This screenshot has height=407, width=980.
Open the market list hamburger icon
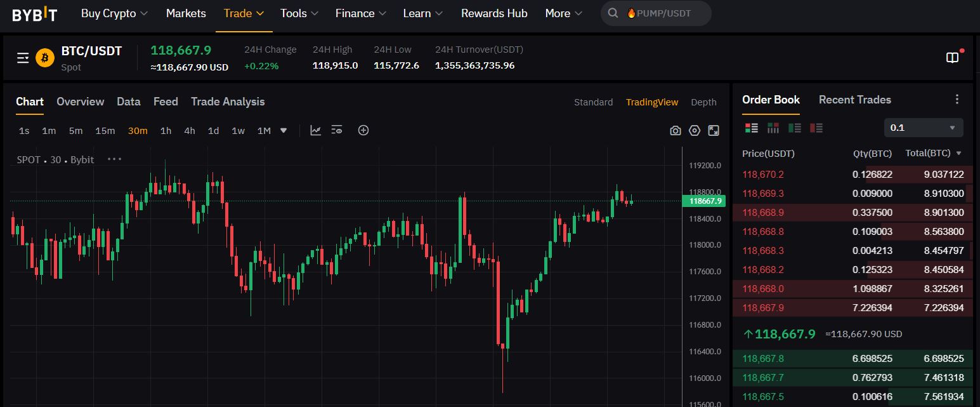point(23,58)
